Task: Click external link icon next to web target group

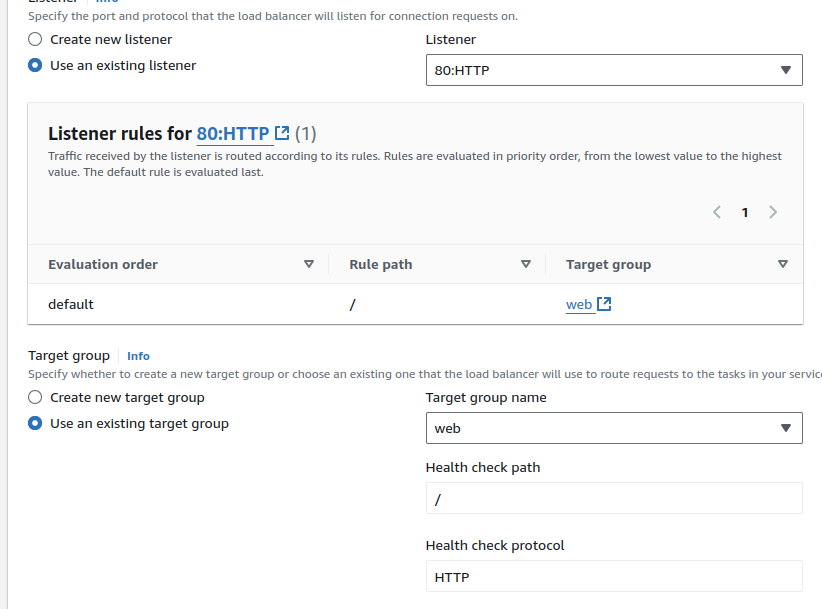Action: click(x=604, y=304)
